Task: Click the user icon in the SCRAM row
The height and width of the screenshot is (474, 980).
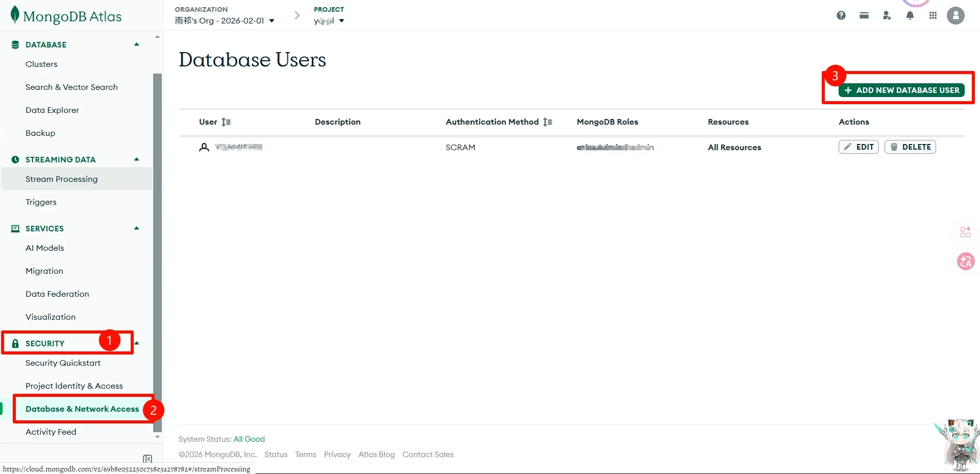Action: [x=204, y=147]
